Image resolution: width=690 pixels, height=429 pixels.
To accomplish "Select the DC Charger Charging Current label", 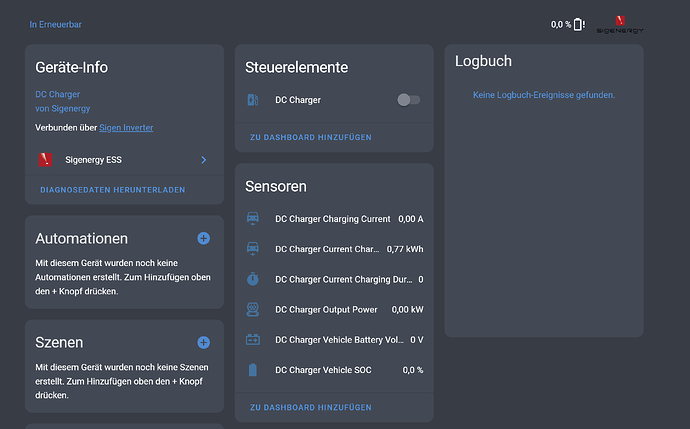I will (x=333, y=219).
